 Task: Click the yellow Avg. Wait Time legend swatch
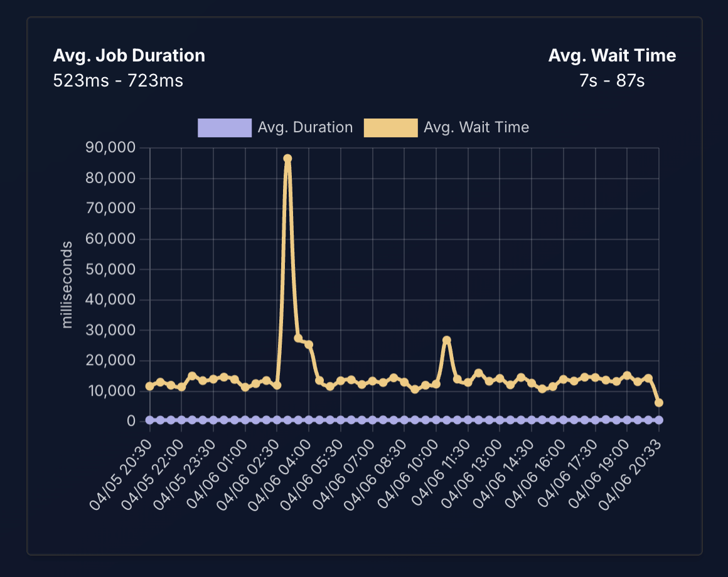click(390, 128)
